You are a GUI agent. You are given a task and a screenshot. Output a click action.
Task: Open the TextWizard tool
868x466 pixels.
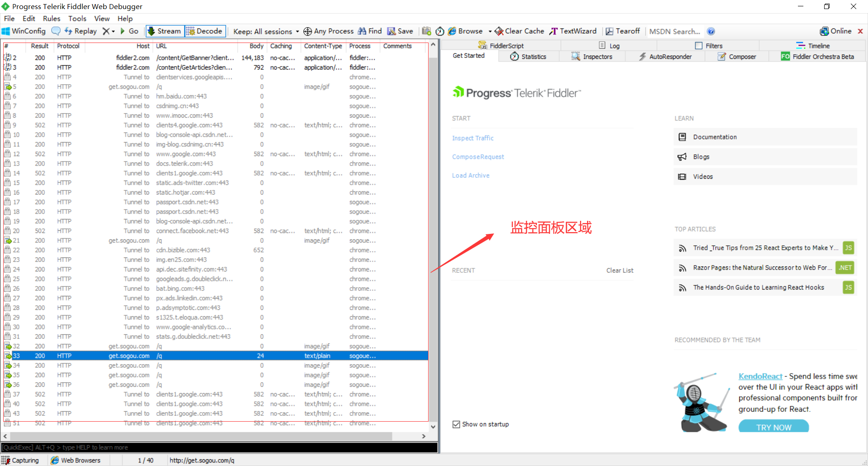coord(573,31)
